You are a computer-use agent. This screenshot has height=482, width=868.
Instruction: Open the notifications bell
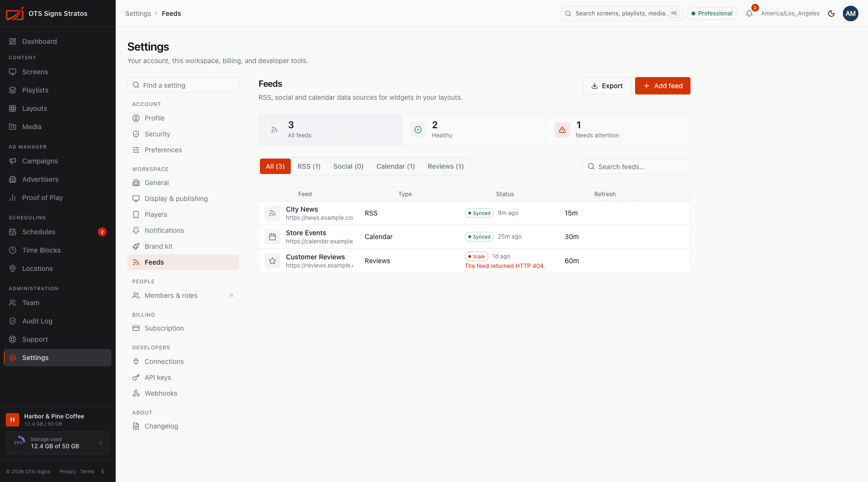(749, 13)
